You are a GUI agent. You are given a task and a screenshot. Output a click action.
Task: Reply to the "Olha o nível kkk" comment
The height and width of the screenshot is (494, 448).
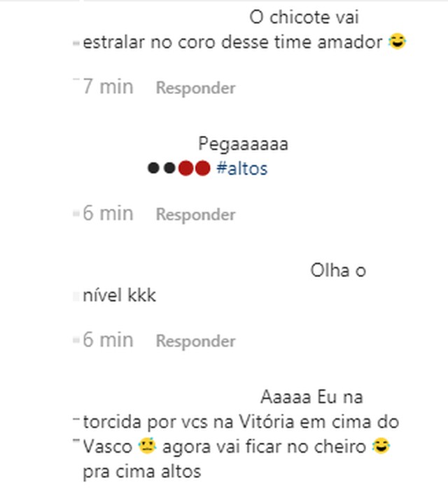coord(195,341)
